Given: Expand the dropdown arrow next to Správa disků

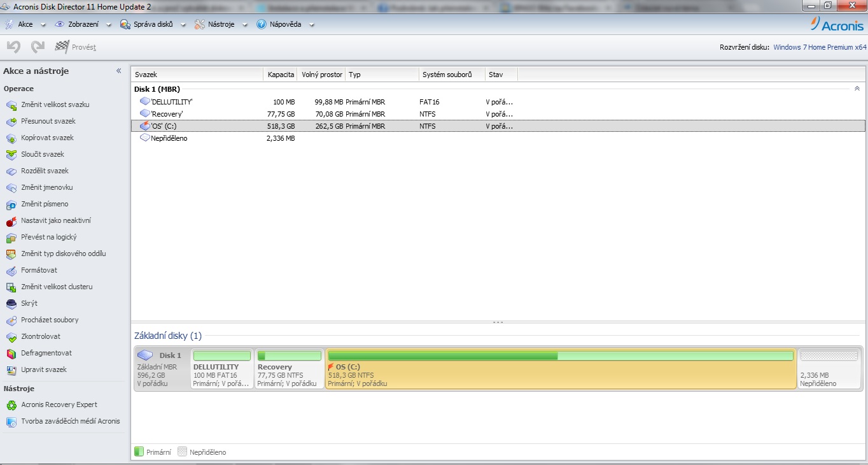Looking at the screenshot, I should coord(183,25).
